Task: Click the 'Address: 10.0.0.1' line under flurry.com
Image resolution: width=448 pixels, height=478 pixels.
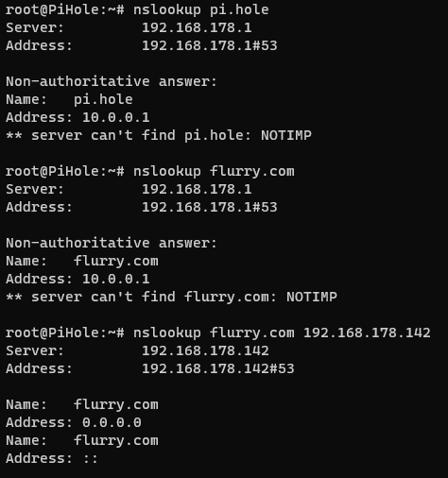Action: pos(78,279)
